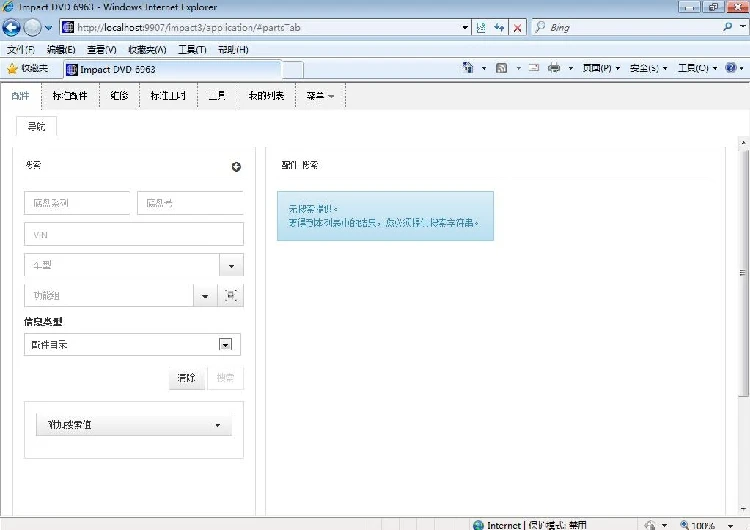The height and width of the screenshot is (530, 750).
Task: Open the 查看(V) menu
Action: [x=101, y=49]
